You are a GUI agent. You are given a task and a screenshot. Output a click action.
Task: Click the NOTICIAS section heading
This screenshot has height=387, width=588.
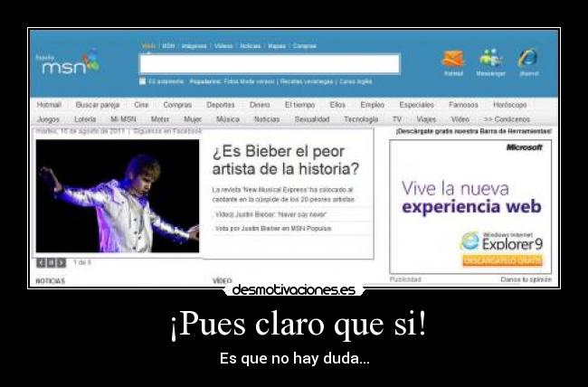(51, 281)
